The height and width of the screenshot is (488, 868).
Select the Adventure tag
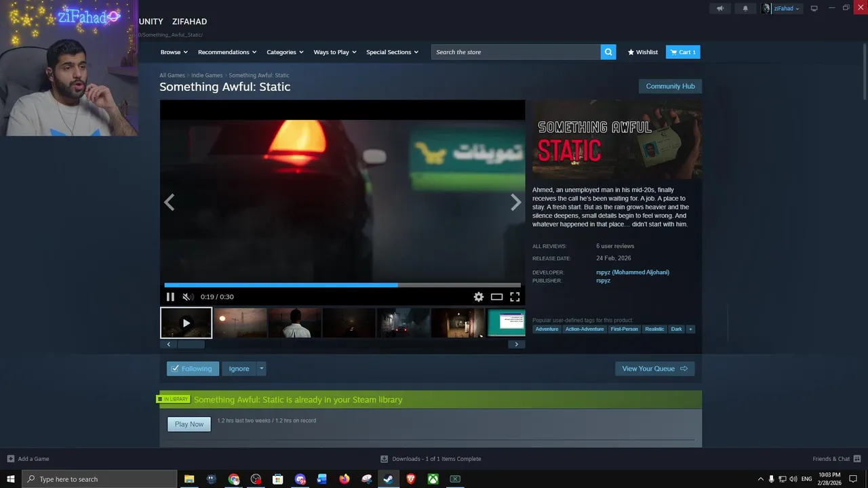(x=547, y=329)
